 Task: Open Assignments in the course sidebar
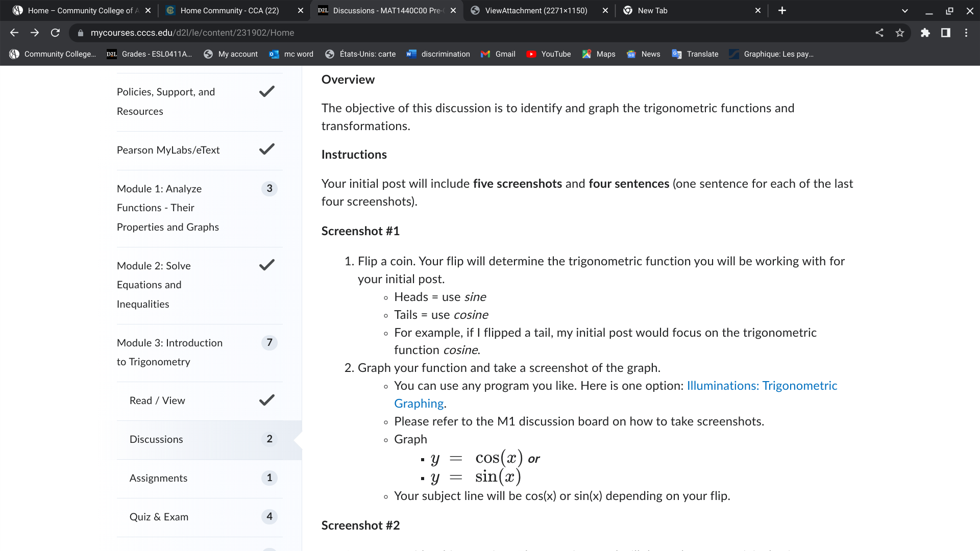(158, 478)
